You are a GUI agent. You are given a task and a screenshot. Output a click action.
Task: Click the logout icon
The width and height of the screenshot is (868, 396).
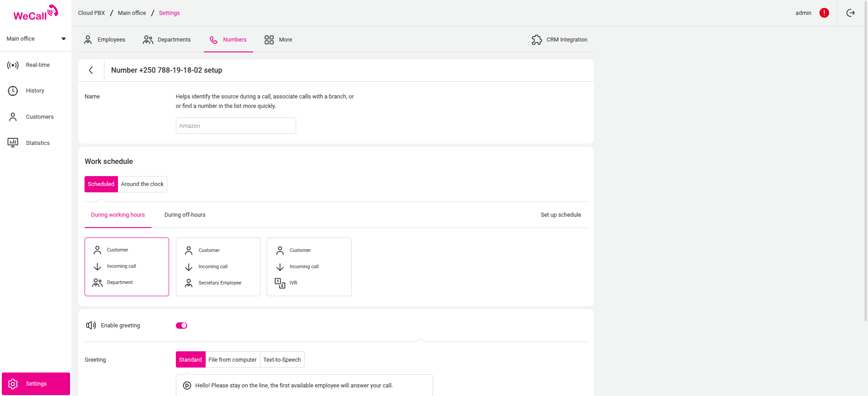point(850,13)
